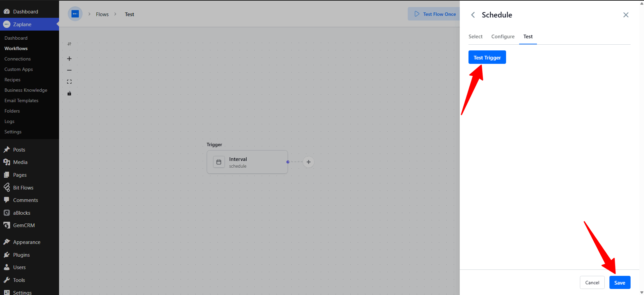Open Workflows in Zaplane submenu
The width and height of the screenshot is (644, 295).
pyautogui.click(x=16, y=48)
